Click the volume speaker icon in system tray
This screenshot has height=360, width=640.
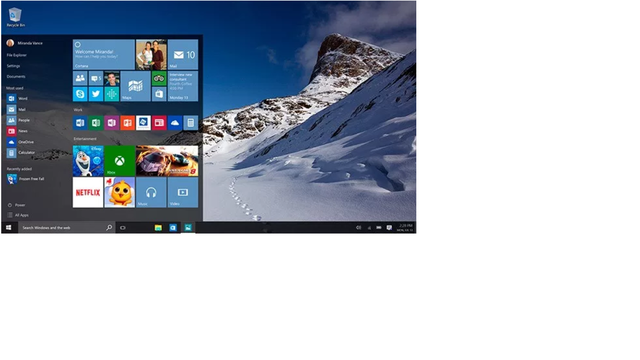coord(358,227)
